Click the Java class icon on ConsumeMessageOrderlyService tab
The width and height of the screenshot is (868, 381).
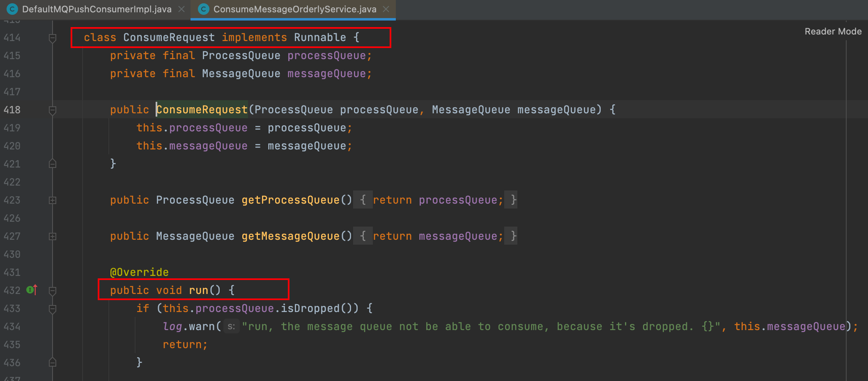pos(203,9)
